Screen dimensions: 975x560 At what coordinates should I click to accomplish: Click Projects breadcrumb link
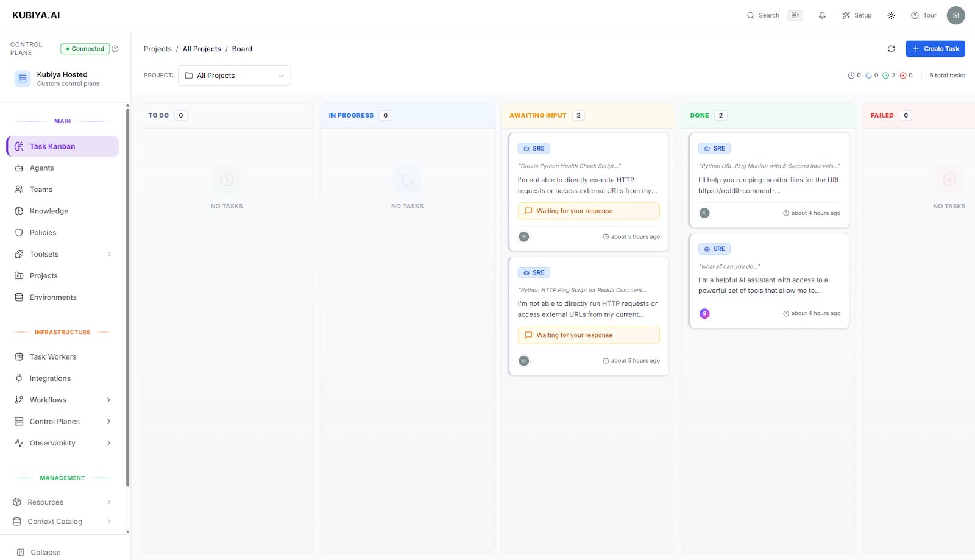tap(157, 49)
